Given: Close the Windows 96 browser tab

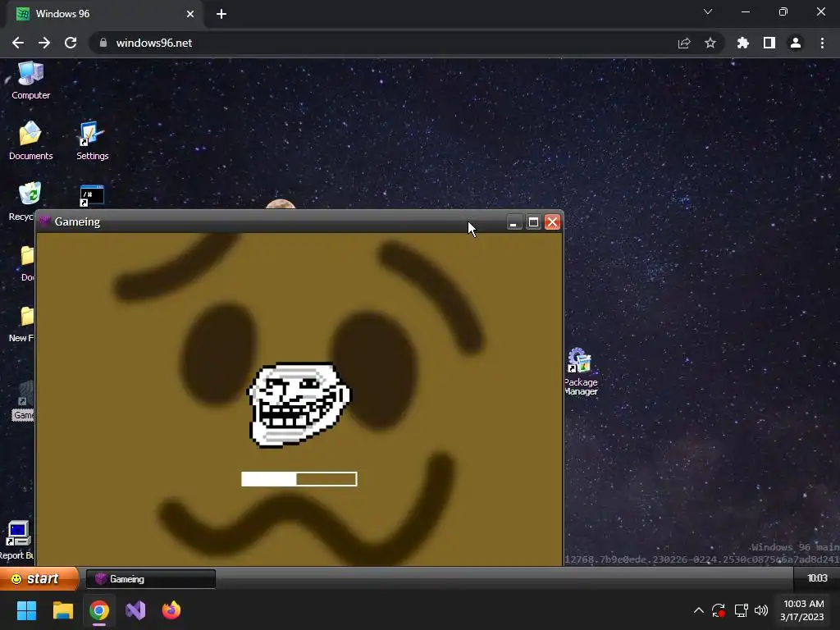Looking at the screenshot, I should click(x=190, y=14).
